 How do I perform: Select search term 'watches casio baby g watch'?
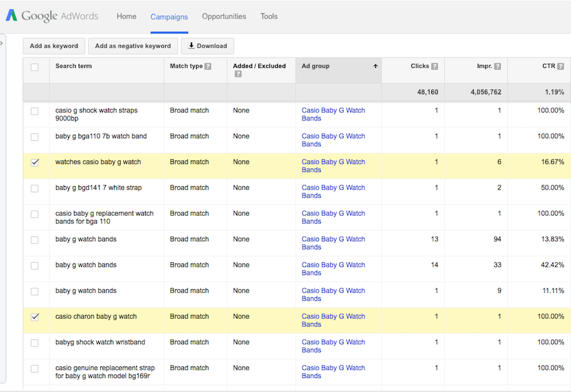[98, 162]
